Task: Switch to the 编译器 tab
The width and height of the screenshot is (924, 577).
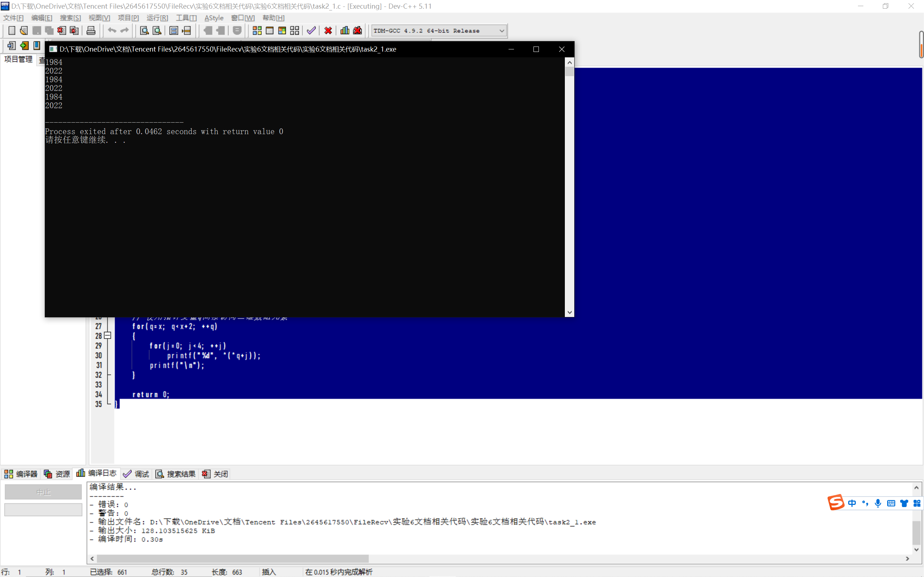Action: (21, 474)
